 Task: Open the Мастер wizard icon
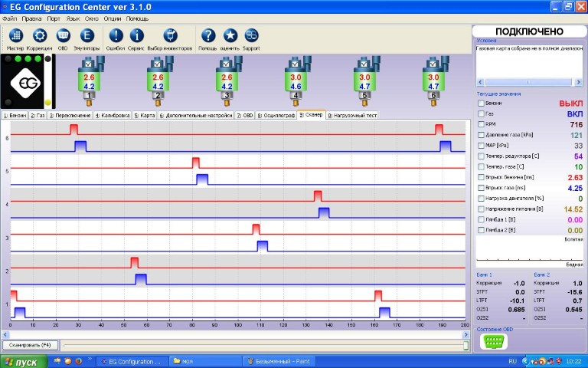point(16,36)
